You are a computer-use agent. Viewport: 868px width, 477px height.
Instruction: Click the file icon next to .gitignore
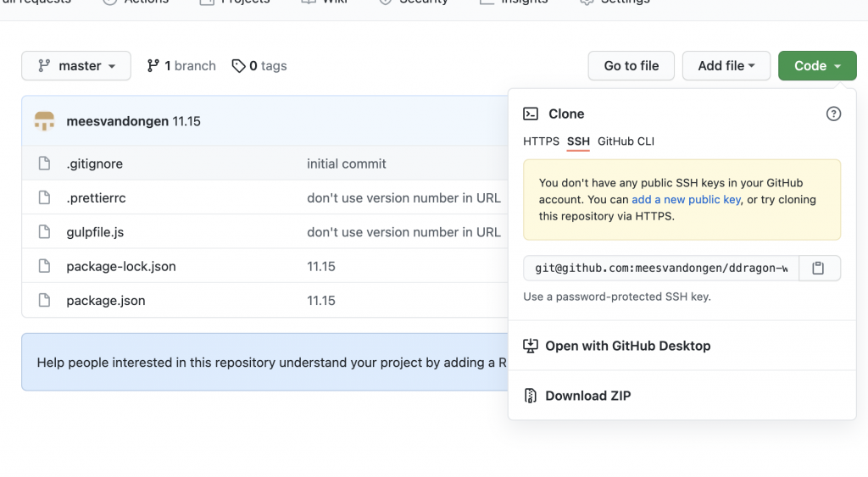44,164
